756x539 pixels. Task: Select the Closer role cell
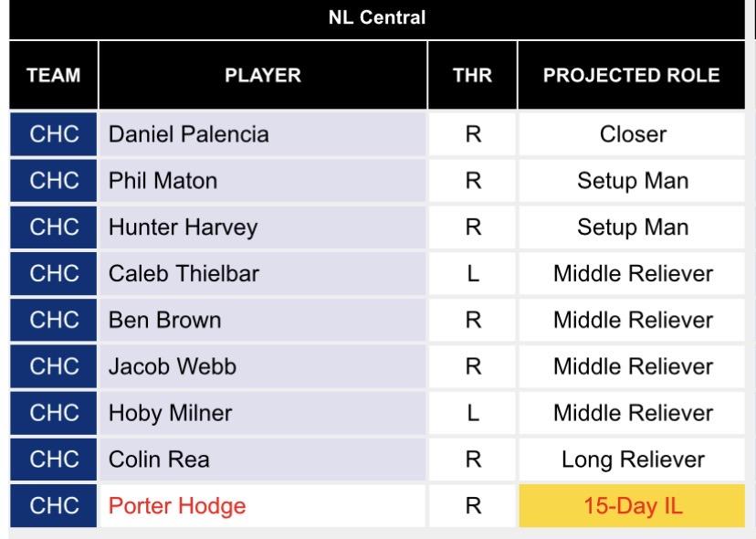click(633, 134)
